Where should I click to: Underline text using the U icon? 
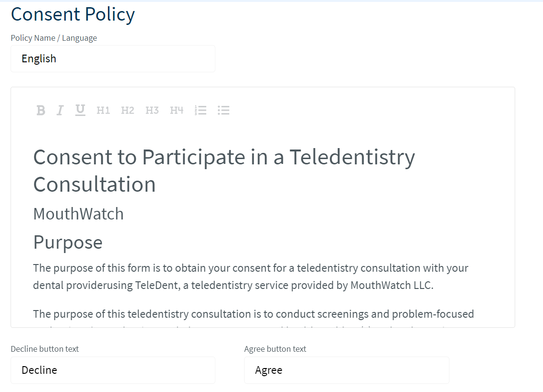point(80,110)
